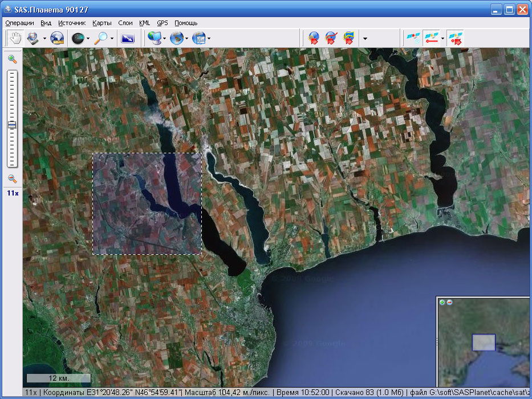Click the zoom level slider handle
Image resolution: width=532 pixels, height=399 pixels.
click(x=12, y=125)
